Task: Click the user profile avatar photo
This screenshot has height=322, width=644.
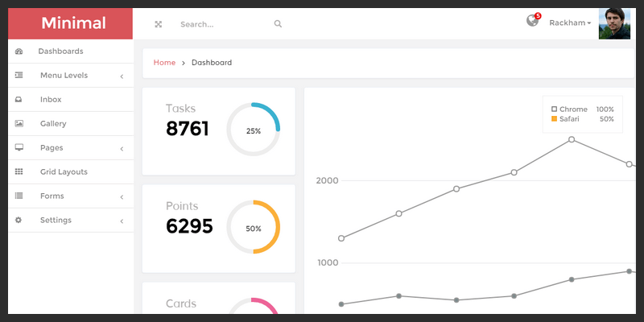Action: tap(614, 24)
